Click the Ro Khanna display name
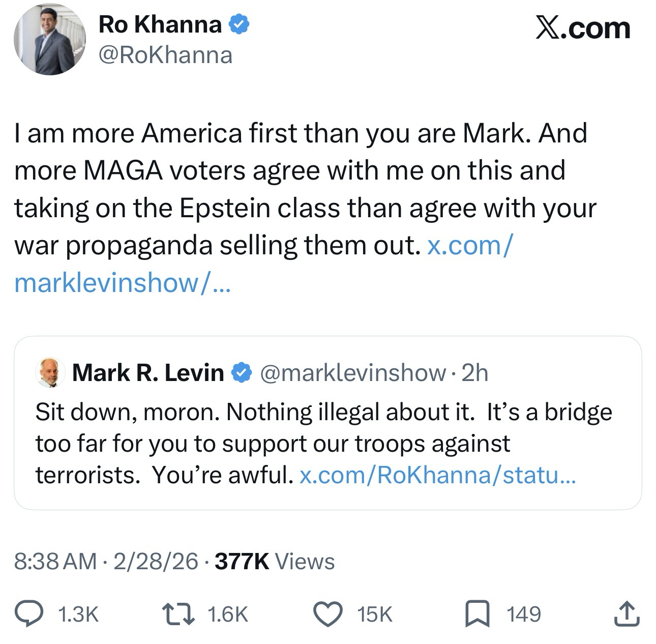 point(160,25)
